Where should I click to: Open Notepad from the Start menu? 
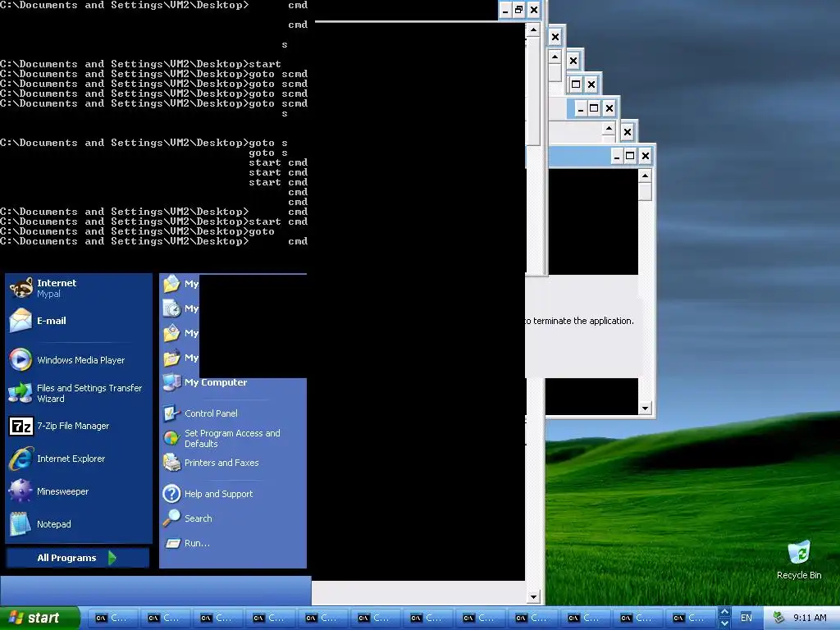[x=79, y=524]
